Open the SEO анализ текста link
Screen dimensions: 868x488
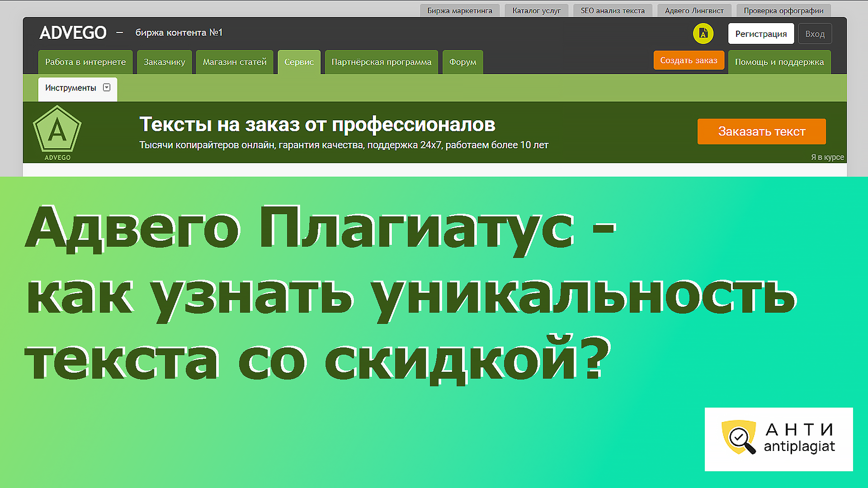point(613,10)
